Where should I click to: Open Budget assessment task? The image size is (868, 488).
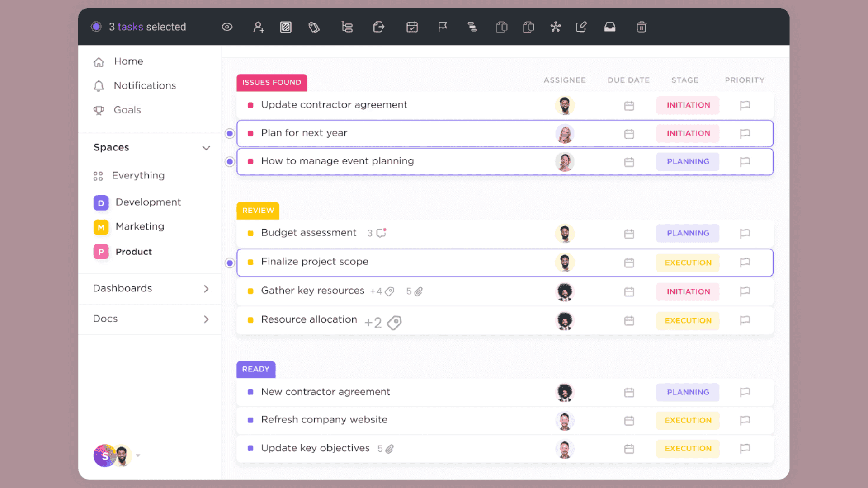coord(309,233)
